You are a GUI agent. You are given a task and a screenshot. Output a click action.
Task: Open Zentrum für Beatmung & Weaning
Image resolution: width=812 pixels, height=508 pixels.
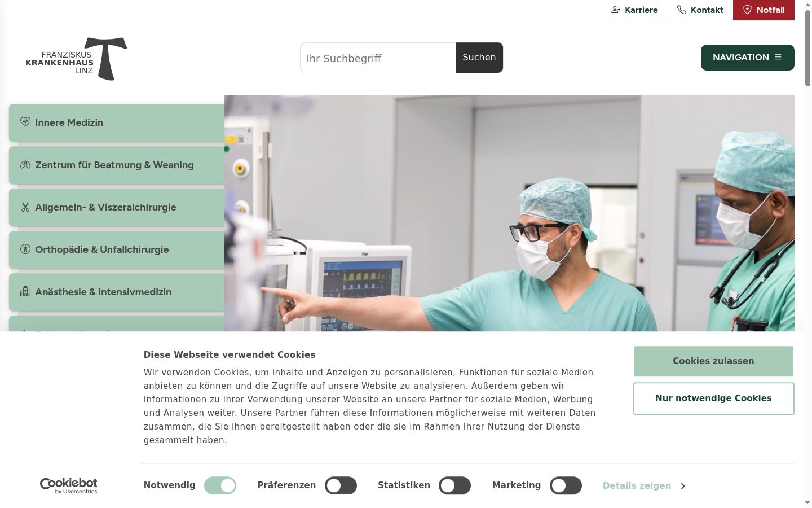(x=117, y=165)
